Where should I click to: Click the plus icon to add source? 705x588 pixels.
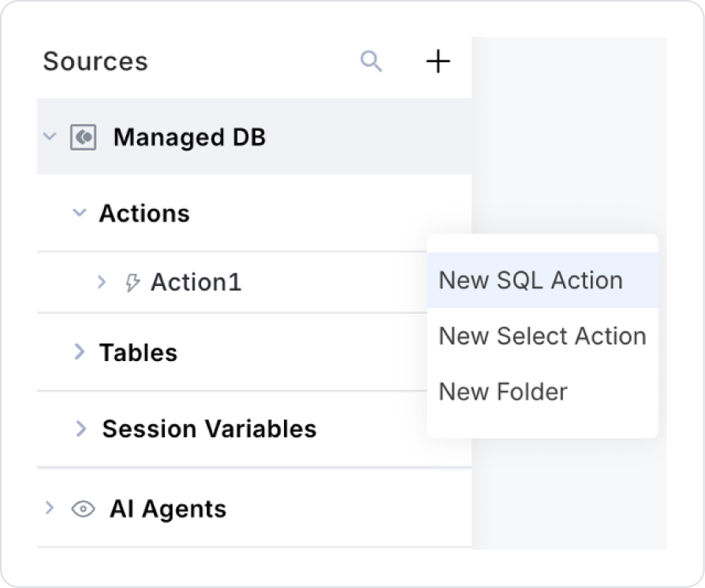[x=438, y=61]
